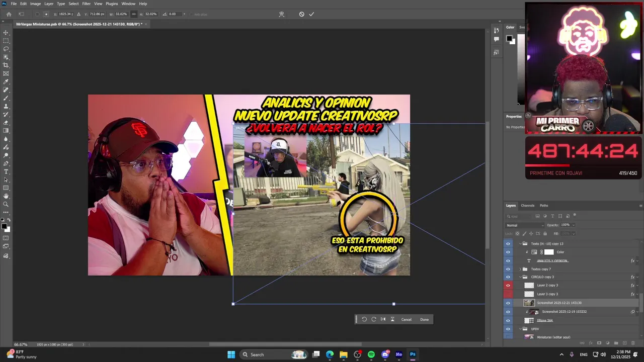
Task: Switch to the Paths tab
Action: coord(544,206)
